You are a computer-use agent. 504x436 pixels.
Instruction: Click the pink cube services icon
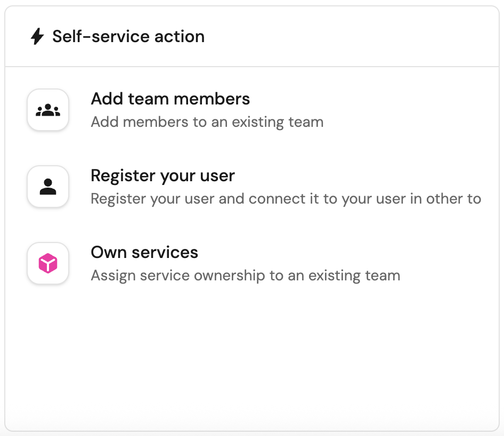pyautogui.click(x=48, y=263)
